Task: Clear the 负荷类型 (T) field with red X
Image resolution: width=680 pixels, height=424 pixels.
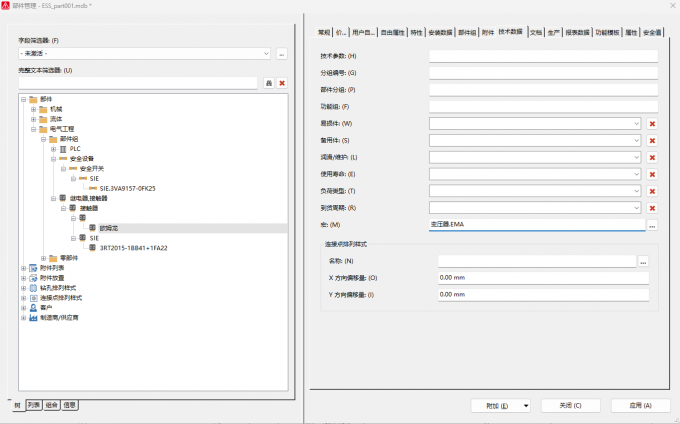Action: click(652, 192)
